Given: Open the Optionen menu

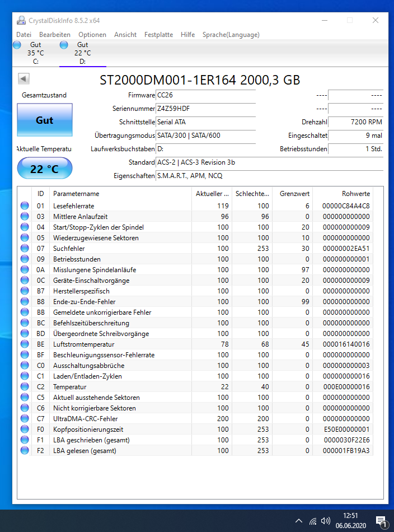Looking at the screenshot, I should [x=92, y=35].
